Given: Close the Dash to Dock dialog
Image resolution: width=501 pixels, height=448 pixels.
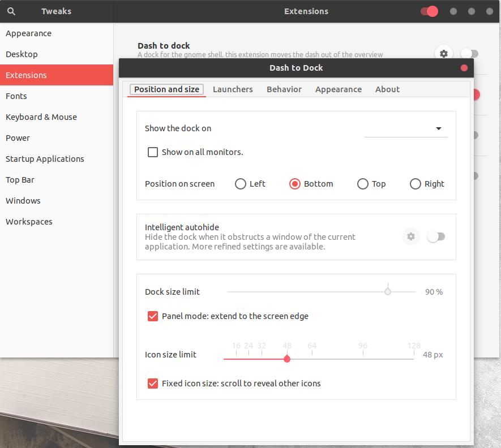Looking at the screenshot, I should click(x=464, y=68).
